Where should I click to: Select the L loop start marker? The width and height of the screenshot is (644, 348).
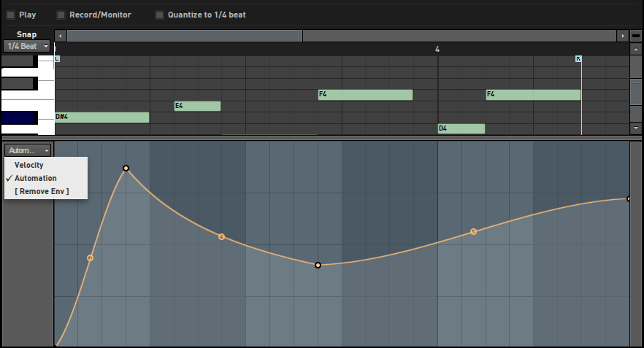coord(57,59)
